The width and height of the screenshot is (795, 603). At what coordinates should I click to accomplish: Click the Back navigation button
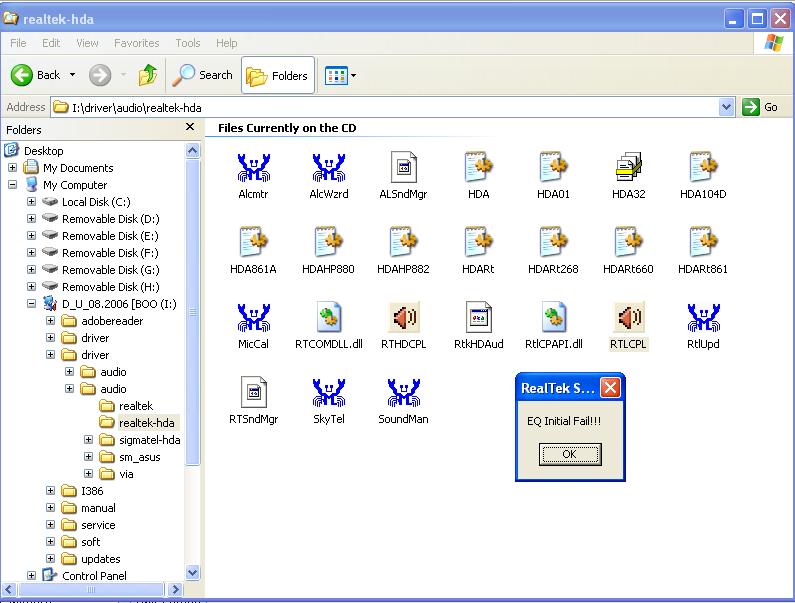[x=35, y=75]
